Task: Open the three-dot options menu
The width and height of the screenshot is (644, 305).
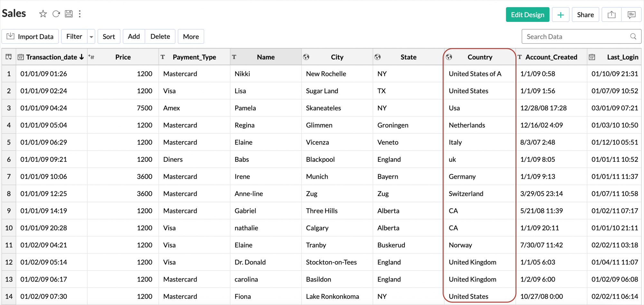Action: [x=80, y=14]
